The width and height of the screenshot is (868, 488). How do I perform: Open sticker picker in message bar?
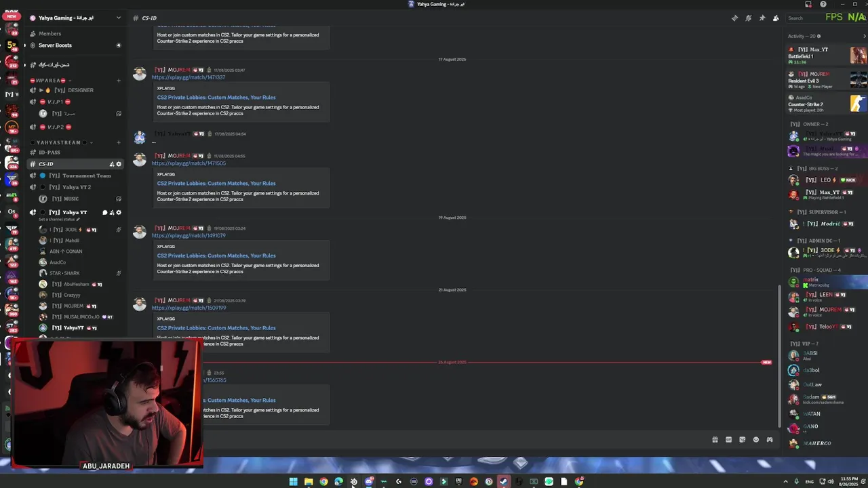coord(743,440)
